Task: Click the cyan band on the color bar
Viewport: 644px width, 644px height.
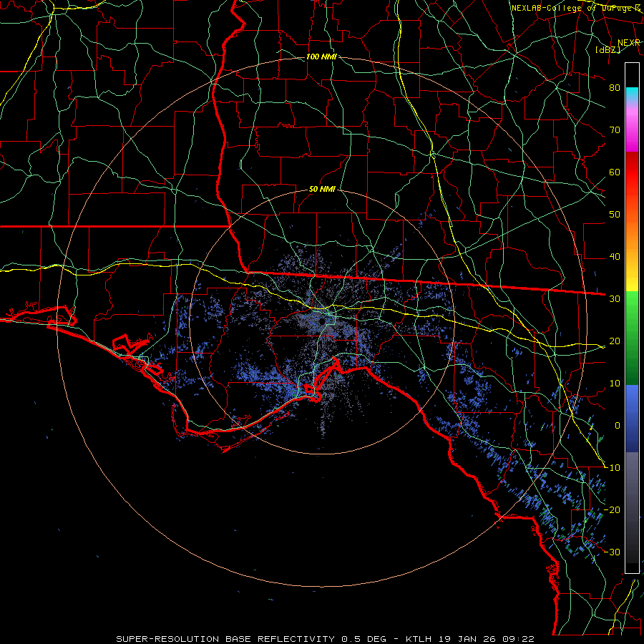Action: pos(632,94)
